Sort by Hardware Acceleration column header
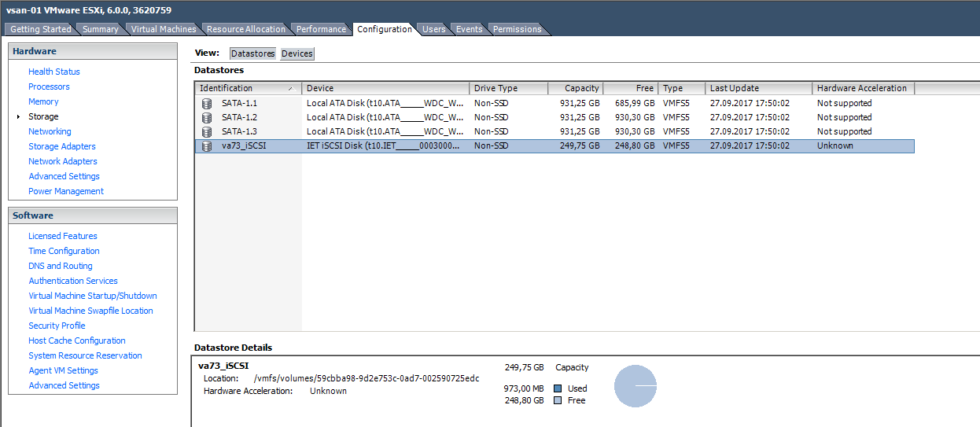This screenshot has width=980, height=427. (x=863, y=88)
